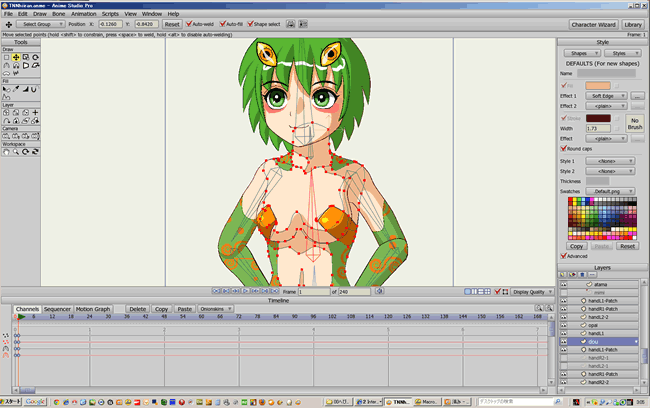Select the Eyedropper tool in Fill section
Viewport: 650px width, 408px height.
pyautogui.click(x=16, y=89)
